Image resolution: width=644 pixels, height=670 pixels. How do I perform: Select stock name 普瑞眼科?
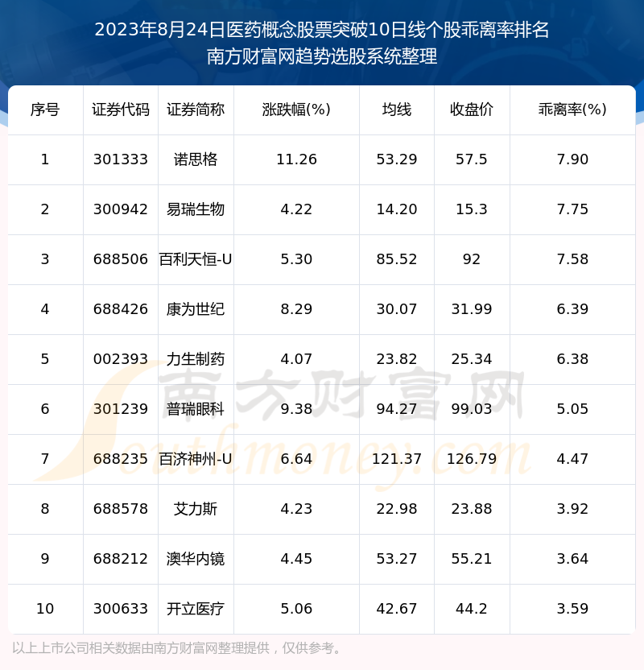[x=196, y=409]
